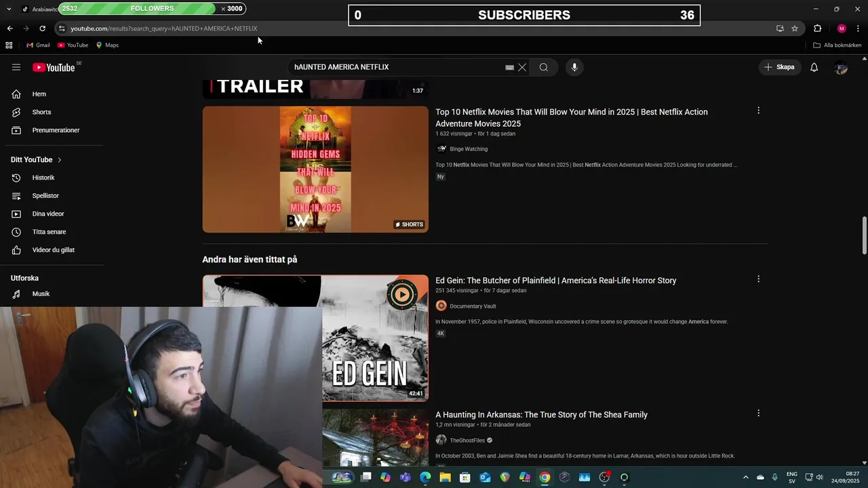
Task: Click the Install app icon in address bar
Action: coord(780,28)
